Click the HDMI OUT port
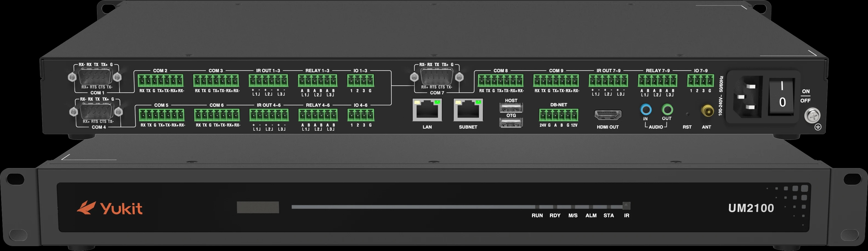 (608, 115)
